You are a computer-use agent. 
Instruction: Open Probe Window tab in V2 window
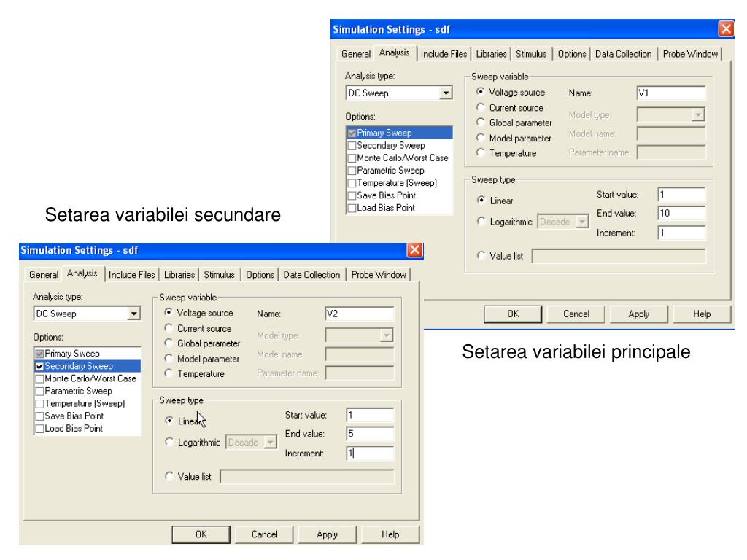click(x=379, y=275)
